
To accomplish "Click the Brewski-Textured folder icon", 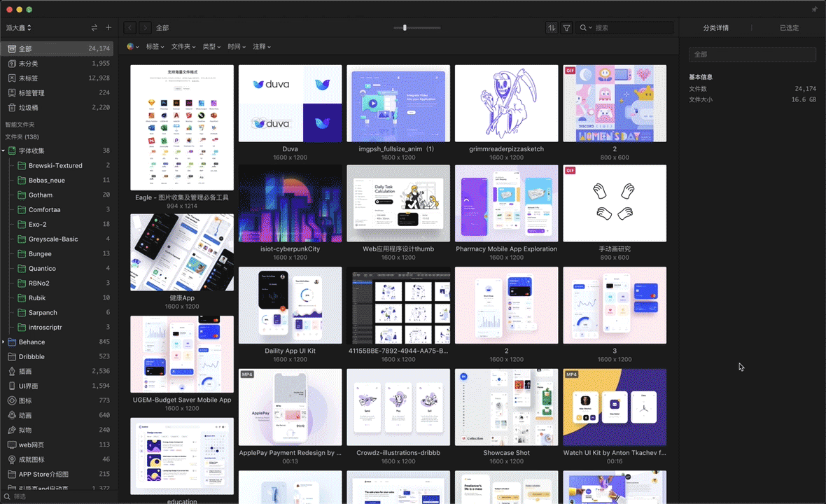I will [22, 165].
